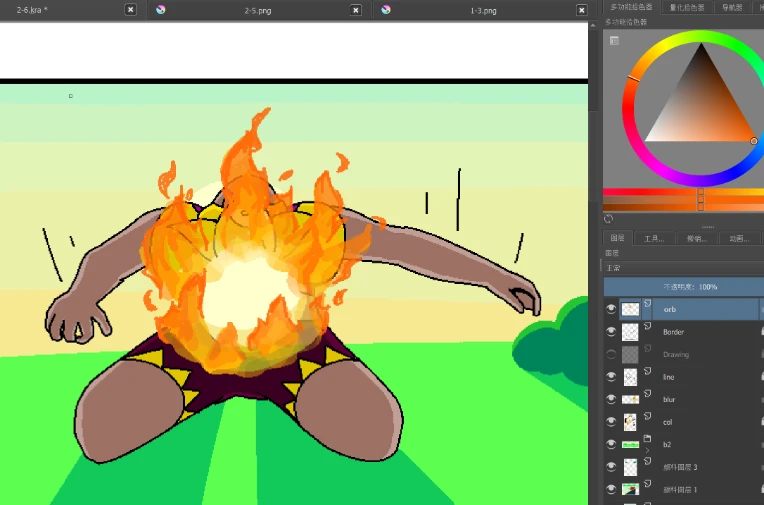Open the 多功能拾色器 docker tab
The image size is (764, 505).
pyautogui.click(x=631, y=7)
